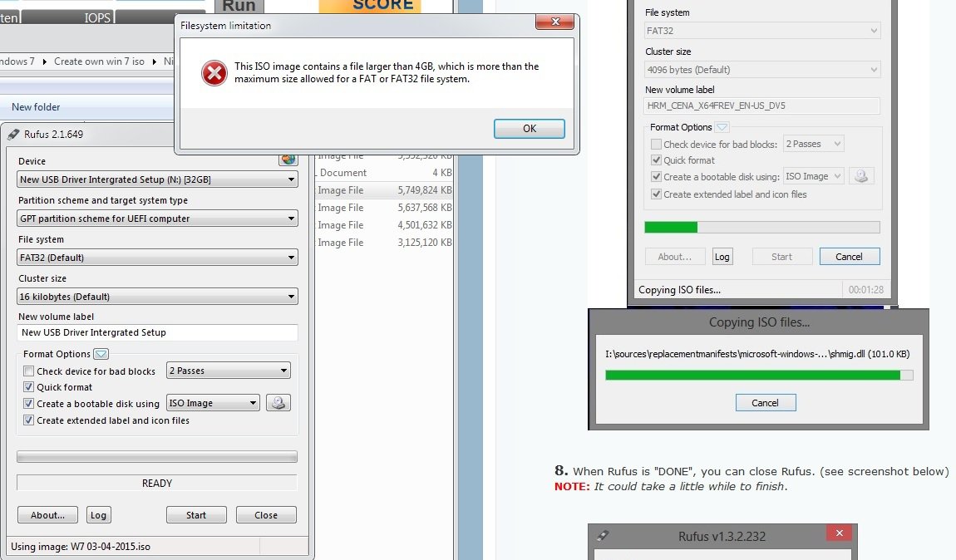Click the red error icon in the dialog
This screenshot has height=560, width=956.
214,73
